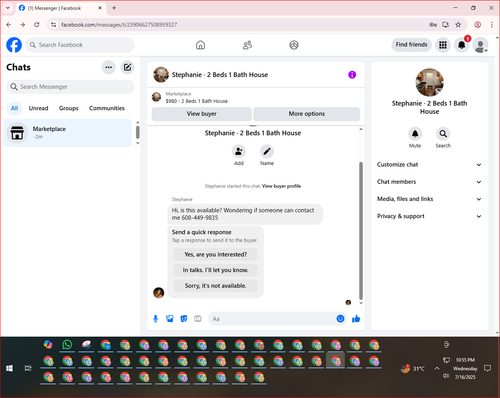This screenshot has height=398, width=500.
Task: Expand the Privacy & support section
Action: 429,216
